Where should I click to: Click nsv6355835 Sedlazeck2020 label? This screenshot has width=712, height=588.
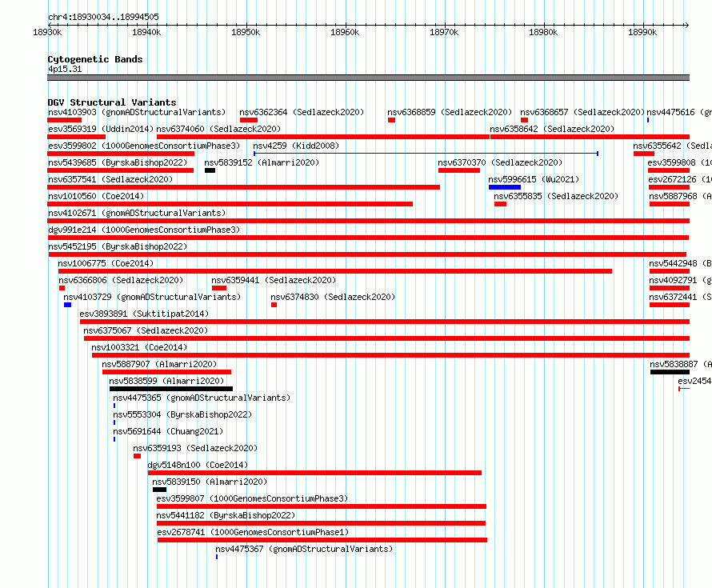[556, 196]
